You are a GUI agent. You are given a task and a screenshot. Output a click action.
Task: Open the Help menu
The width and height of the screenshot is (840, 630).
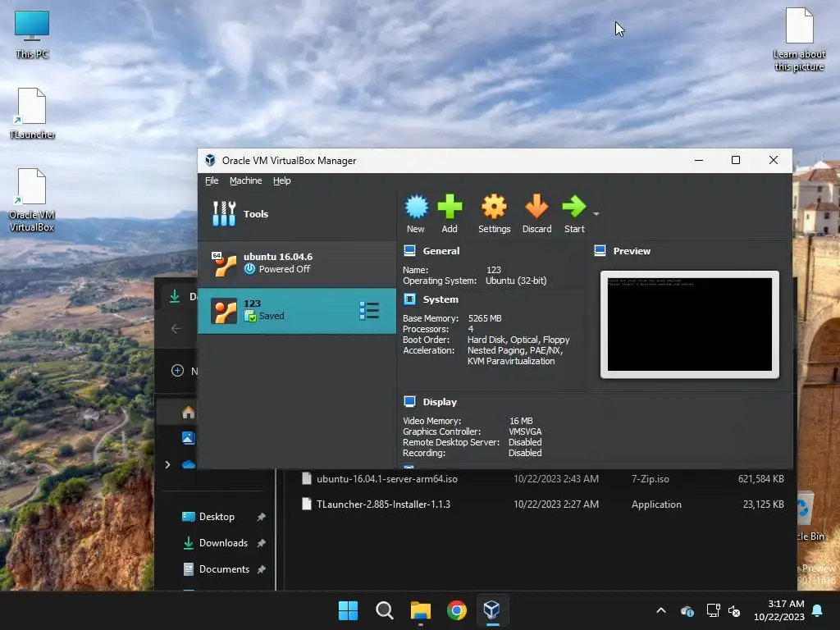pyautogui.click(x=282, y=180)
